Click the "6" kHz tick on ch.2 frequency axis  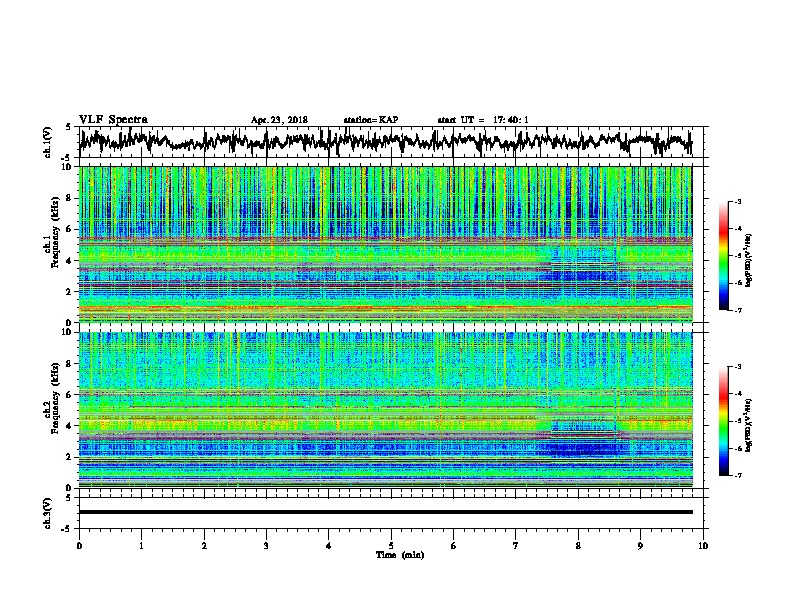(x=69, y=394)
